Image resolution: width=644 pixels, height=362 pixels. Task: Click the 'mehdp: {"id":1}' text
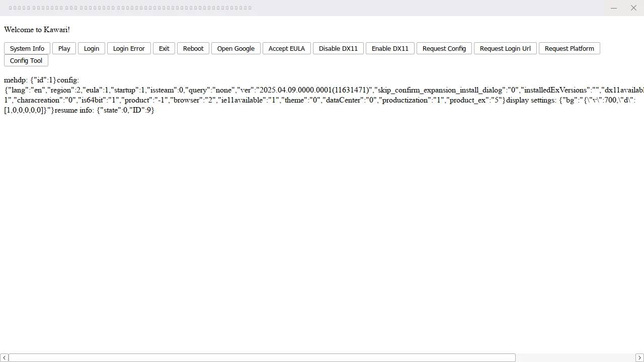click(x=30, y=80)
